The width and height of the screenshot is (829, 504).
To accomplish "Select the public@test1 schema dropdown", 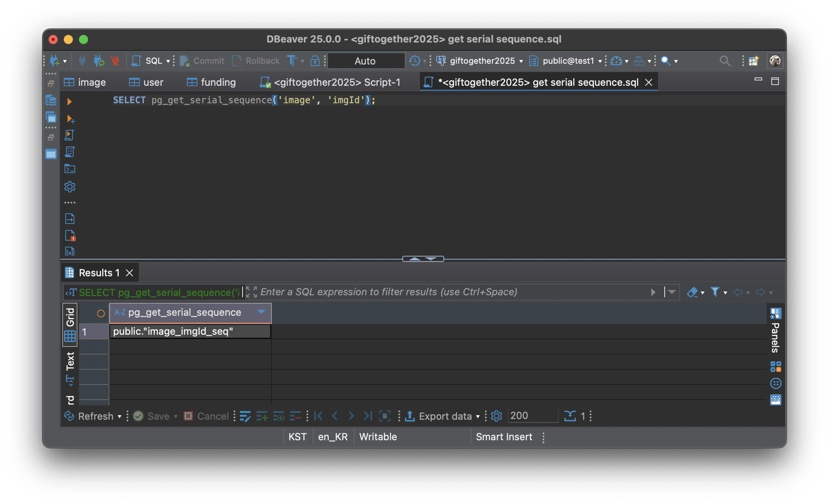I will point(566,61).
